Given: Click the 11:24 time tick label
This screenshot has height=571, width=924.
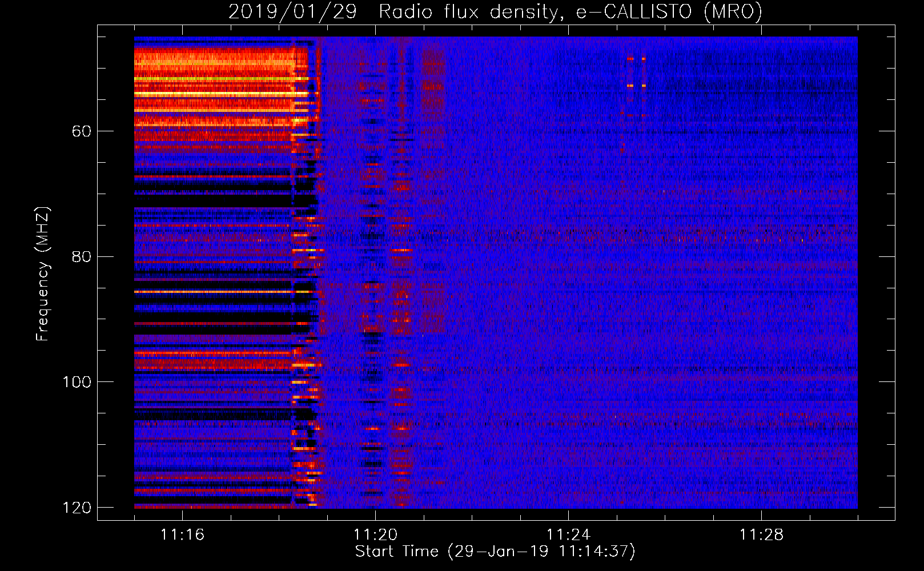Looking at the screenshot, I should pos(568,535).
